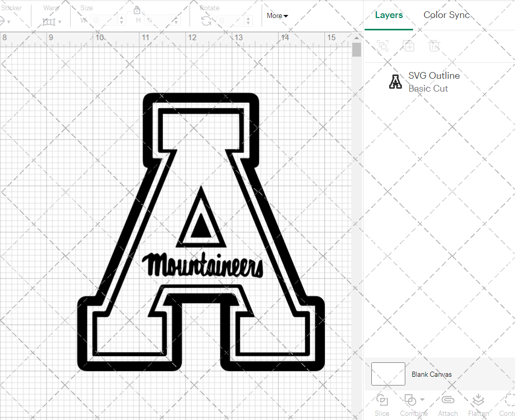
Task: Switch to the Layers tab
Action: 389,15
